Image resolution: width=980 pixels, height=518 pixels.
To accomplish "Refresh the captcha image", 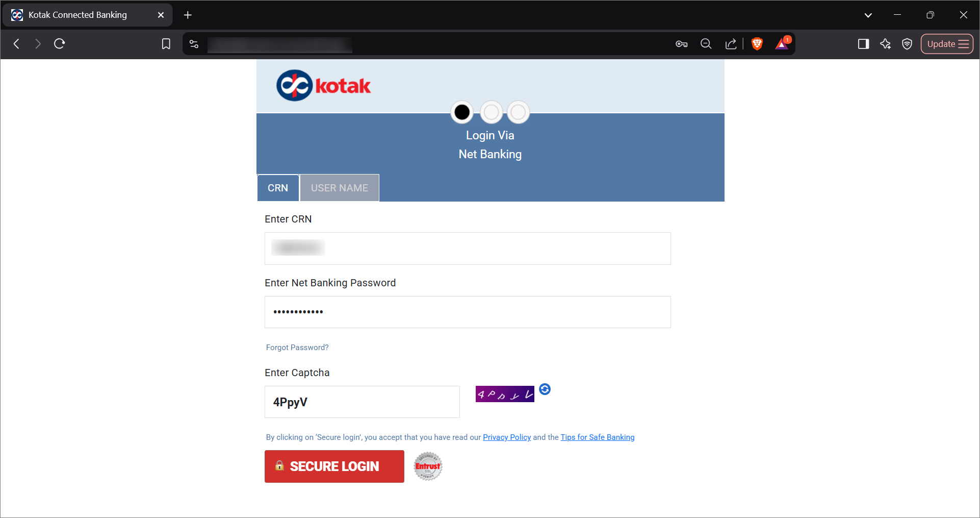I will [x=545, y=389].
